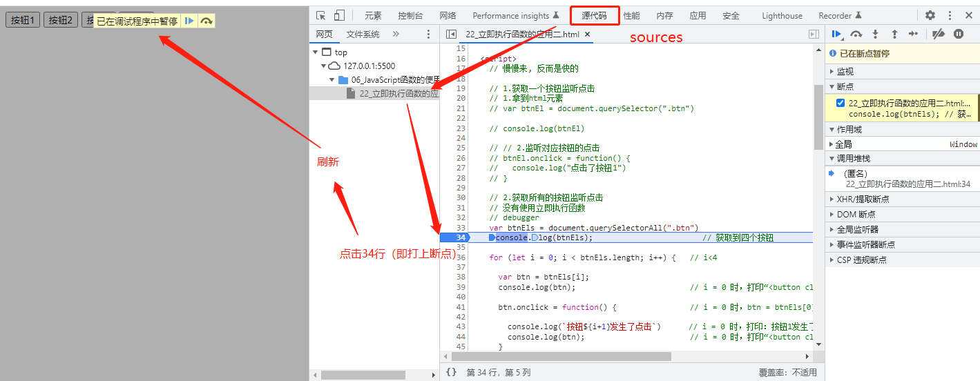Switch to the 性能 (Performance) tab
This screenshot has width=980, height=381.
[631, 15]
